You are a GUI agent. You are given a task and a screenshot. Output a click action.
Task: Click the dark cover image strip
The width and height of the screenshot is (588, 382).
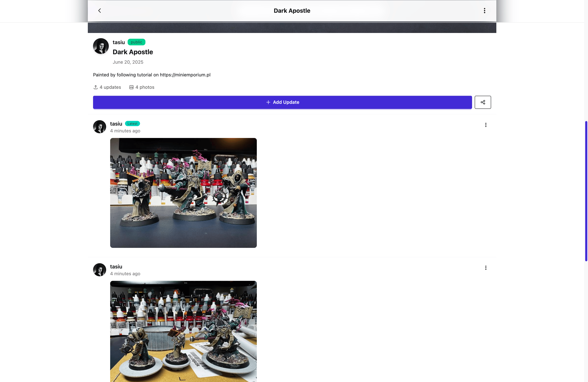coord(292,28)
